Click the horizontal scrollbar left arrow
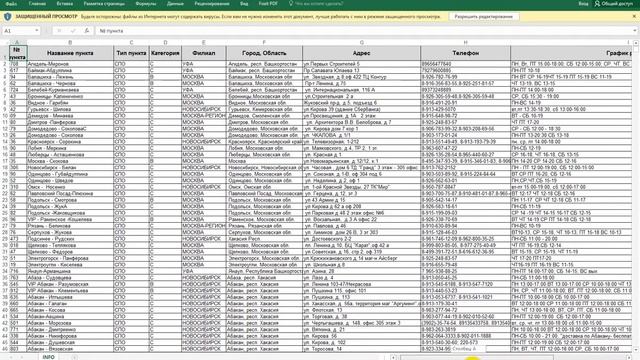 (x=393, y=358)
